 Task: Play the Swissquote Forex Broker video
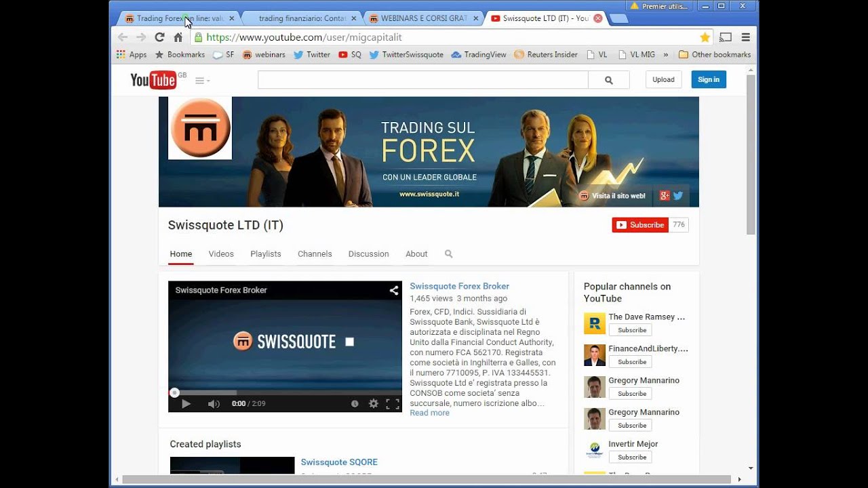click(186, 404)
